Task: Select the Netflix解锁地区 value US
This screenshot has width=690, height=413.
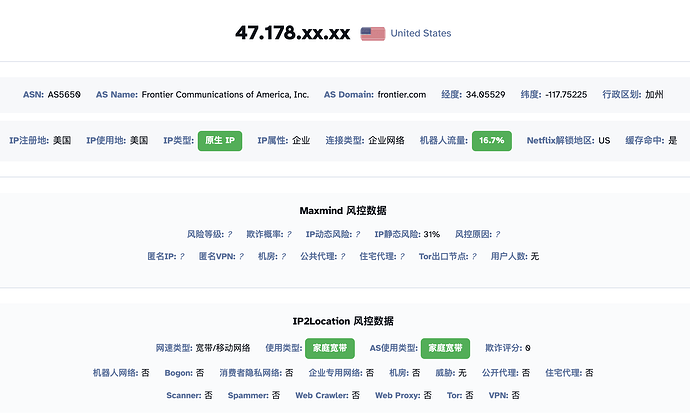Action: pyautogui.click(x=604, y=141)
